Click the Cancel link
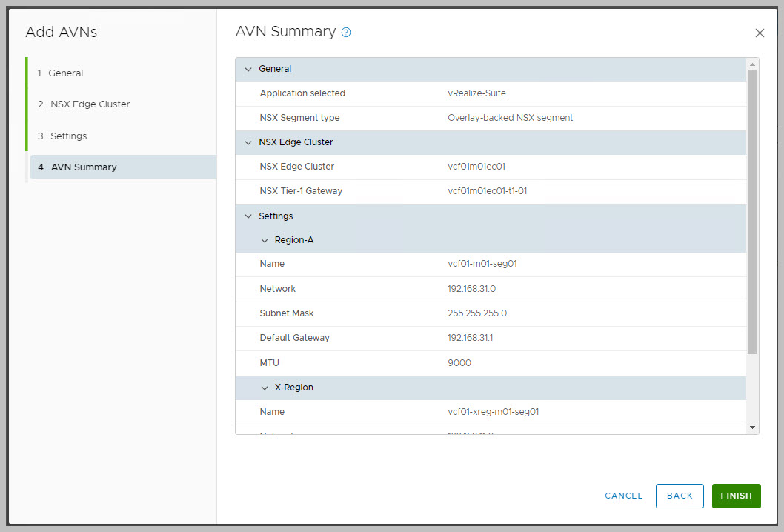 pos(623,496)
